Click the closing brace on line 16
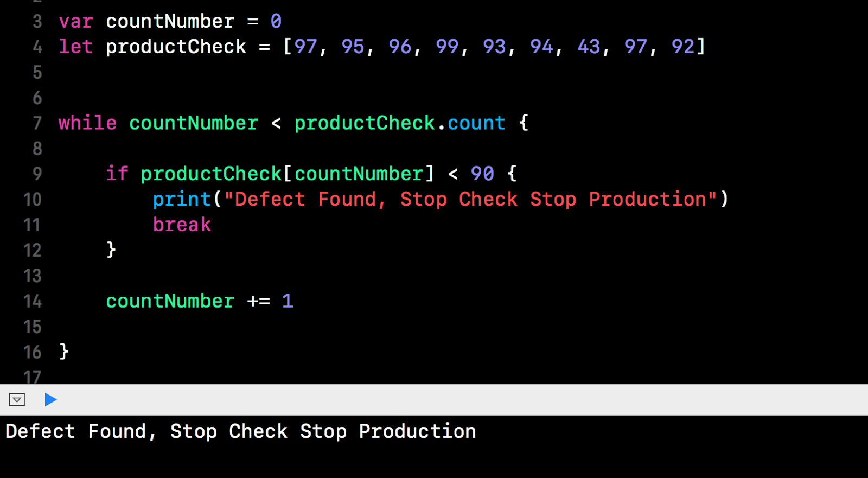Viewport: 868px width, 478px height. pyautogui.click(x=64, y=352)
